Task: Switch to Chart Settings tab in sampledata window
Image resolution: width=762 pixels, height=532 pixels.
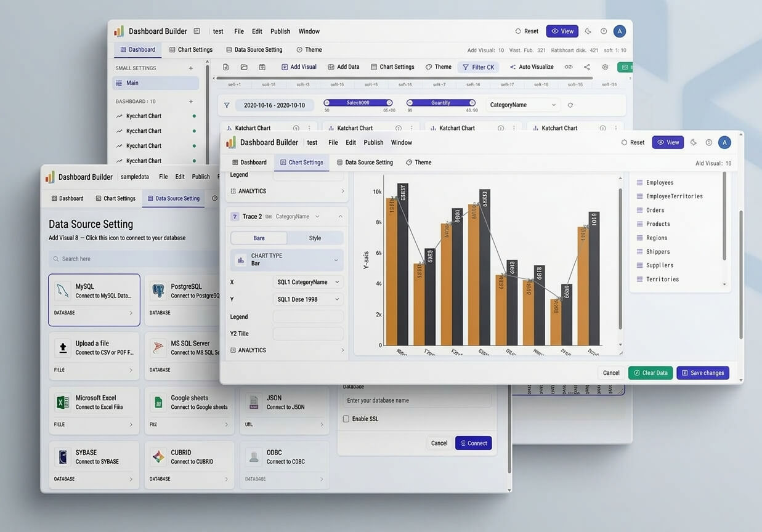Action: [x=115, y=198]
